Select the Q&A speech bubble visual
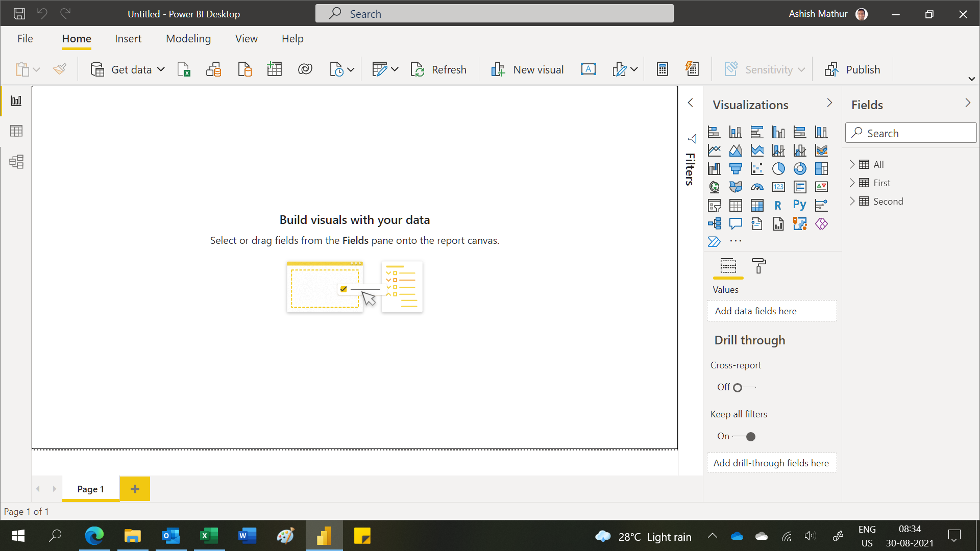This screenshot has height=551, width=980. pos(736,223)
